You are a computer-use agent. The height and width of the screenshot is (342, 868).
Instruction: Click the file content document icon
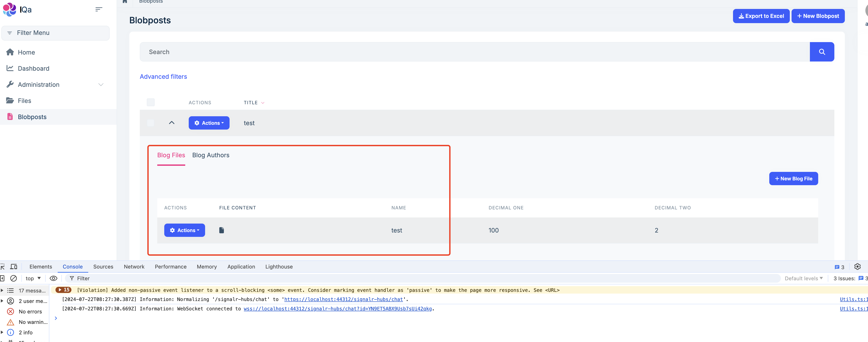(221, 230)
